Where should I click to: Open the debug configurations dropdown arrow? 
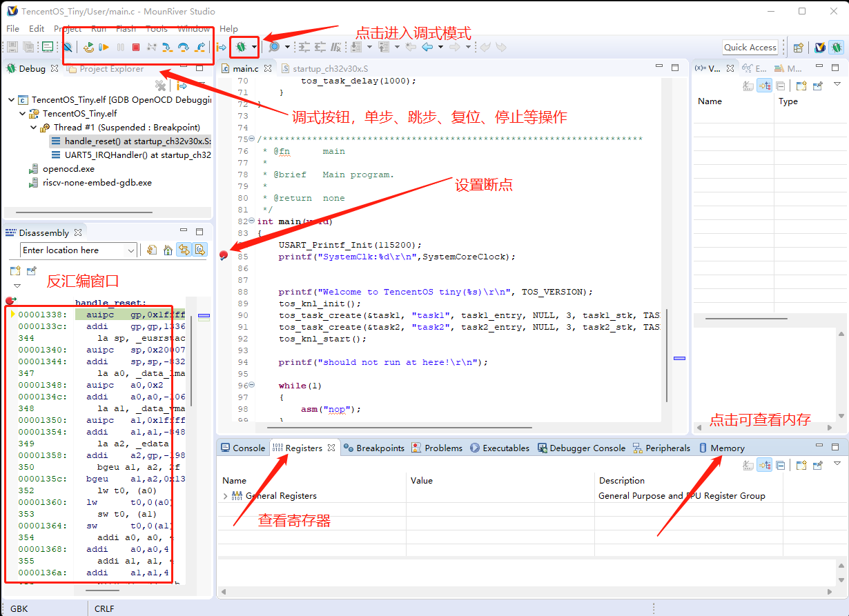coord(255,47)
